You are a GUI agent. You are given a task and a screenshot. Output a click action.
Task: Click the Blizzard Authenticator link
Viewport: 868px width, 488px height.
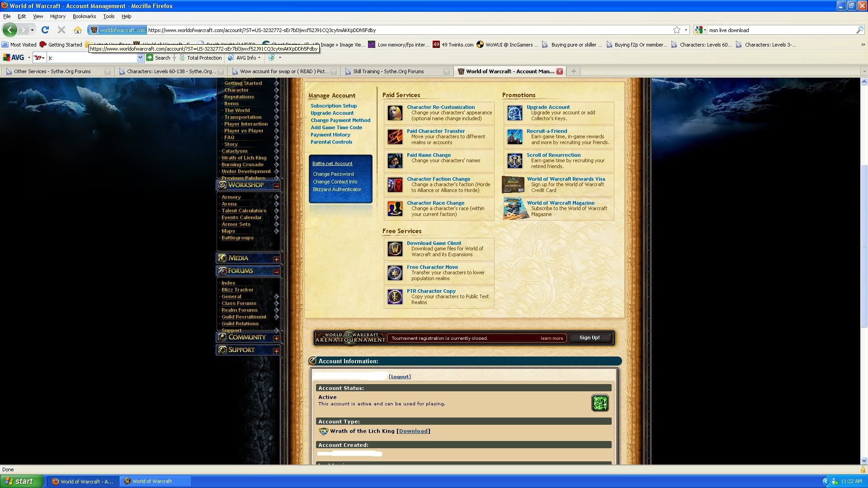(337, 189)
